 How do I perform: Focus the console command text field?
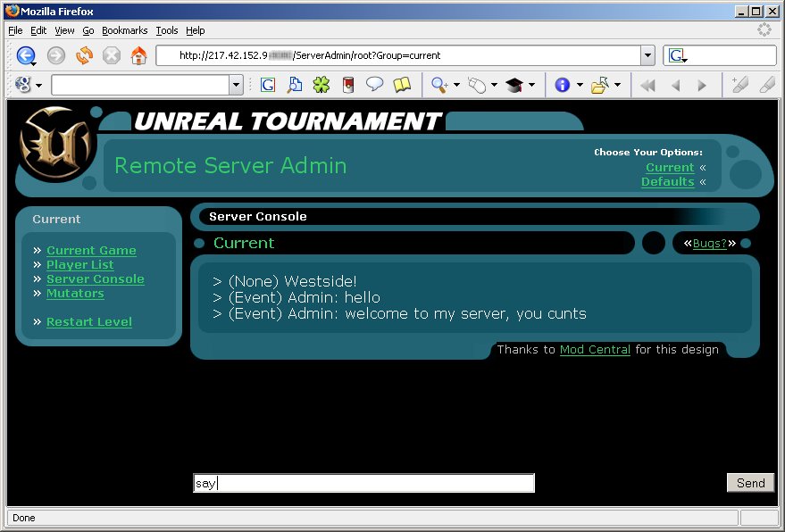coord(363,484)
